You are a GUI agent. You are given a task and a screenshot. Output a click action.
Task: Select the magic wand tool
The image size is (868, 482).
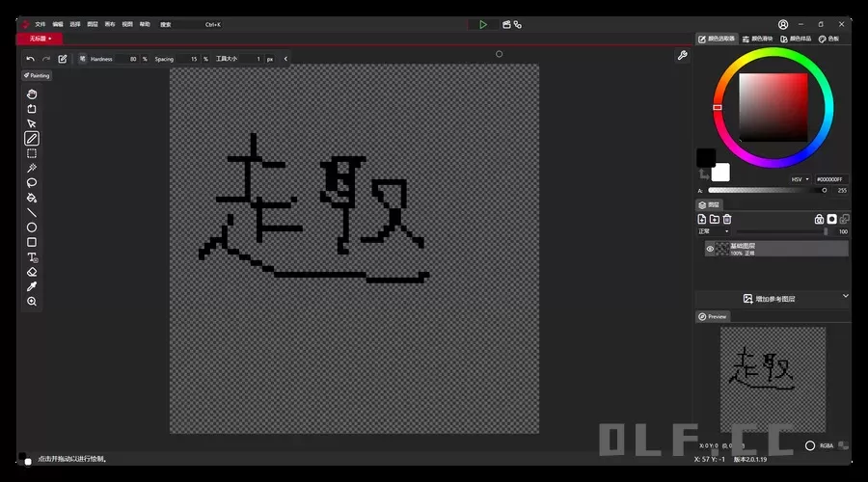click(32, 169)
